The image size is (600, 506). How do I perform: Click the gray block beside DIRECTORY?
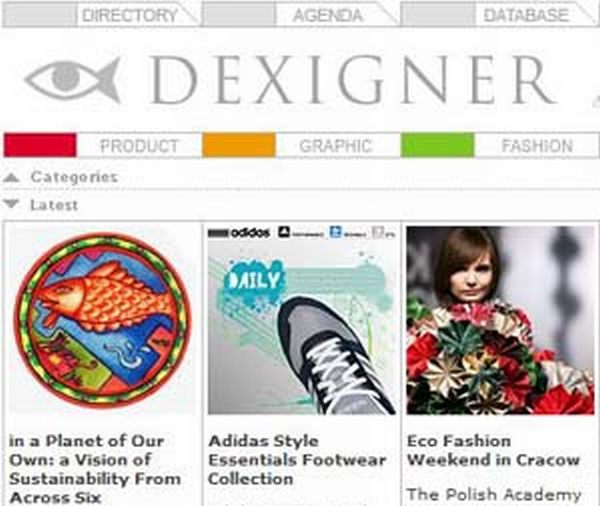pyautogui.click(x=40, y=16)
